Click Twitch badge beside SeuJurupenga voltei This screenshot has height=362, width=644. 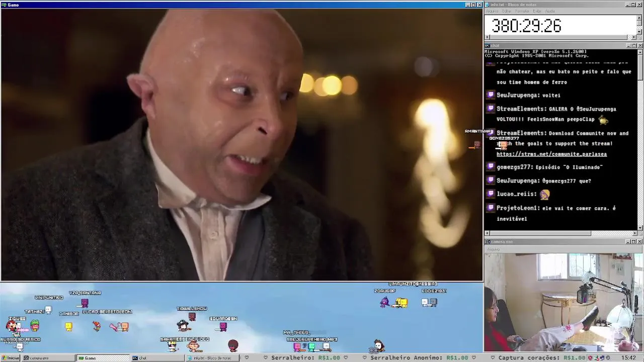(491, 95)
